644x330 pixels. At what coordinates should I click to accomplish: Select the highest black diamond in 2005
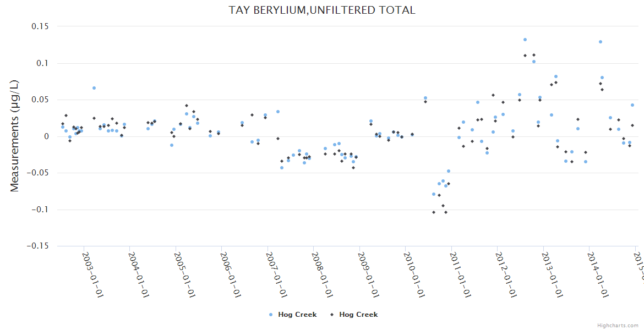(187, 106)
